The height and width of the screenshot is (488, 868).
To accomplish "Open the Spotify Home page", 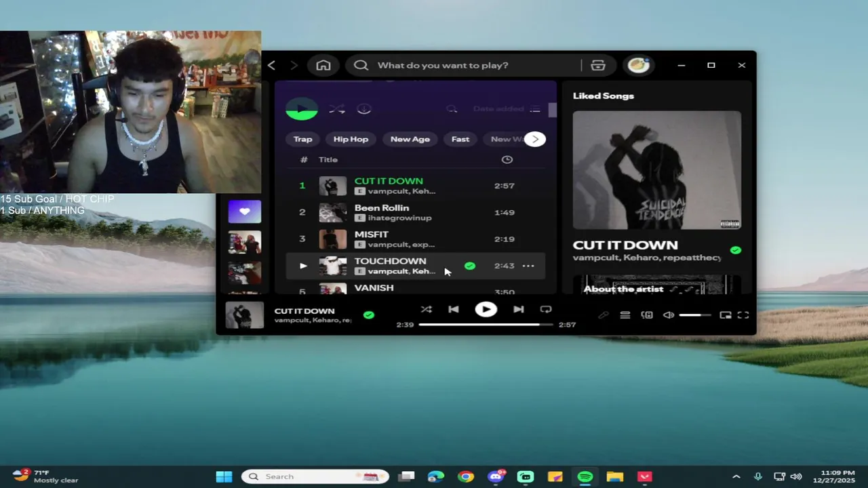I will click(323, 65).
